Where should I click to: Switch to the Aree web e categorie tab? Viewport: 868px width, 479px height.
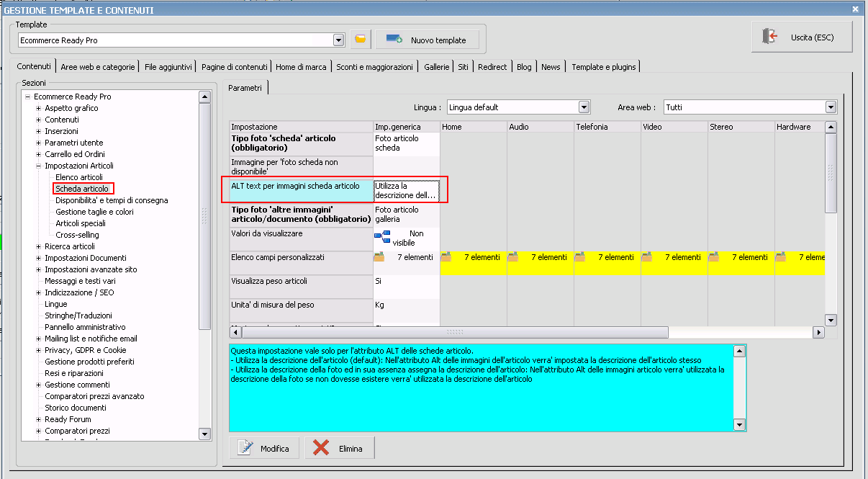tap(98, 67)
